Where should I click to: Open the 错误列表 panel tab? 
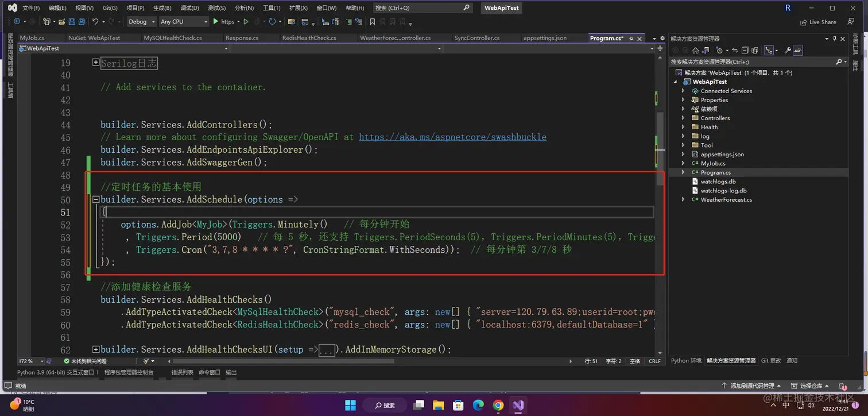click(x=182, y=372)
